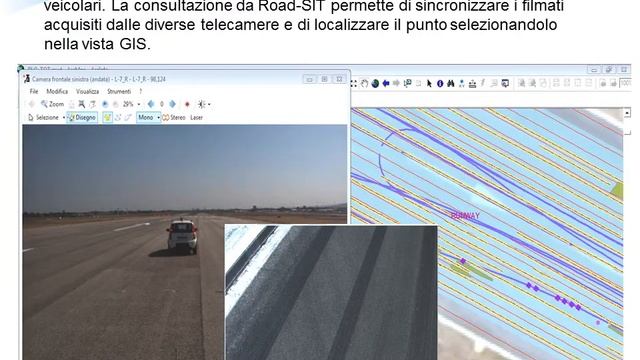Image resolution: width=640 pixels, height=360 pixels.
Task: Click the icon left of the italic f
Action: (472, 84)
